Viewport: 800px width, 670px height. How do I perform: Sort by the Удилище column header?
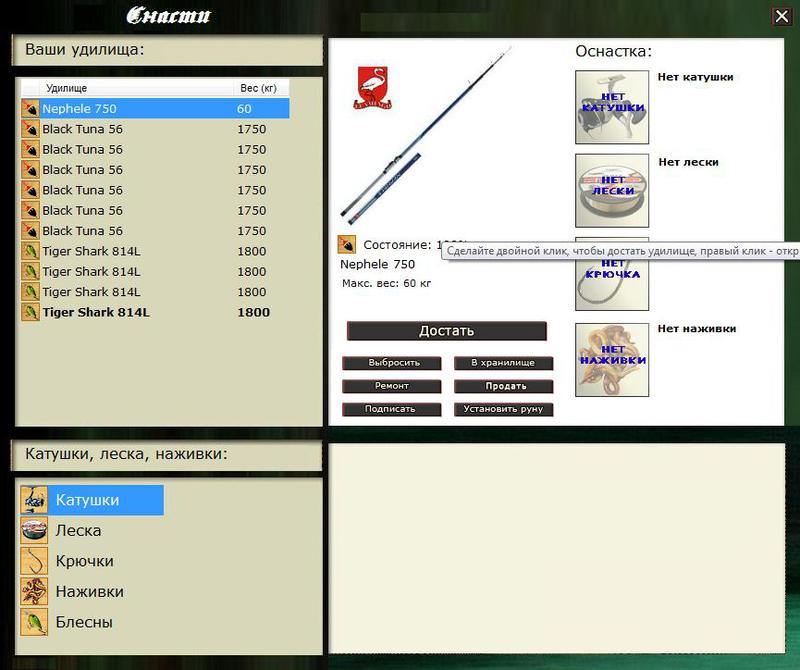click(136, 88)
